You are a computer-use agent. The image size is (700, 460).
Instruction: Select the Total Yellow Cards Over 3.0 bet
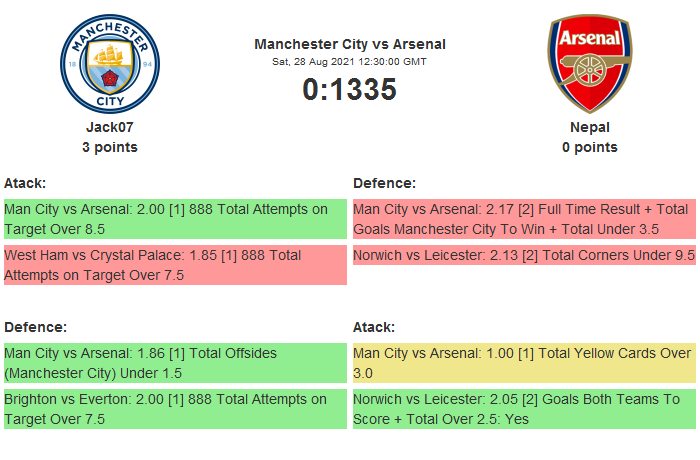point(524,362)
